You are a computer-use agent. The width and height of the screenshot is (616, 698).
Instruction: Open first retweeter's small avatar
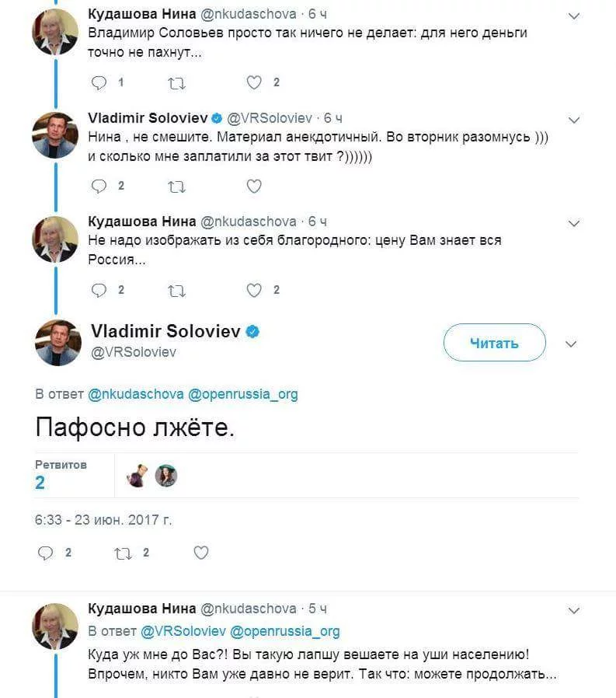pyautogui.click(x=137, y=476)
